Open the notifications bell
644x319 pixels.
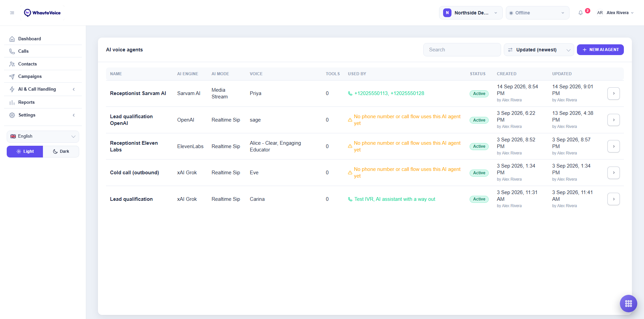[581, 13]
